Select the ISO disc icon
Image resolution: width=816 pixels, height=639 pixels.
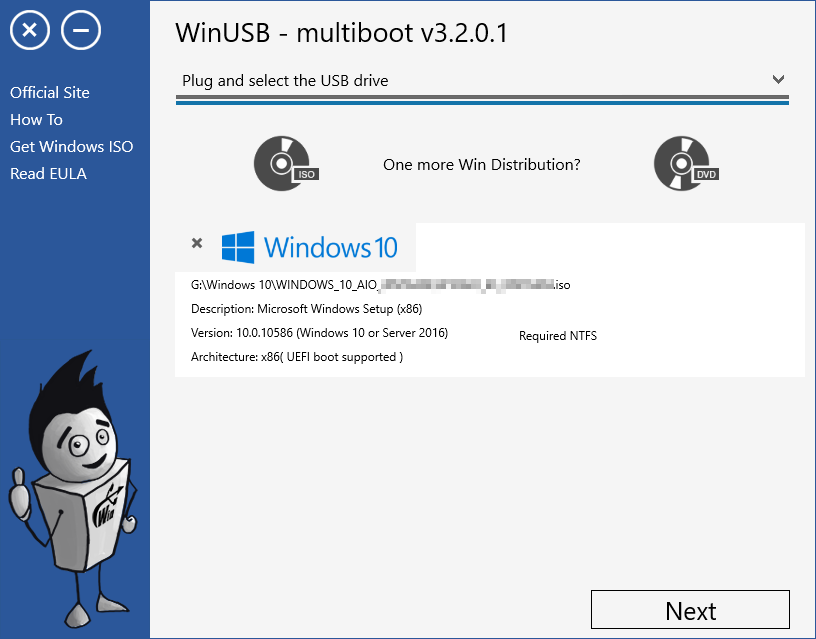tap(286, 163)
